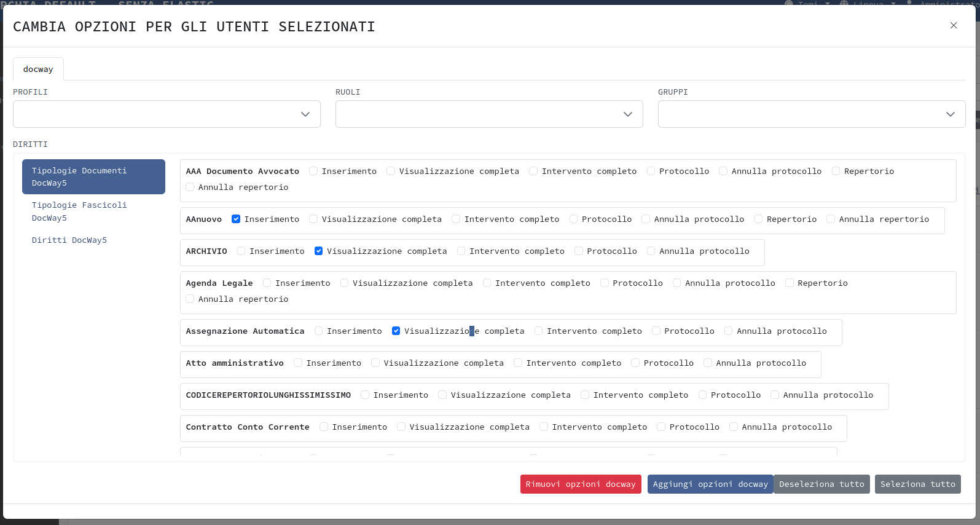Check Repertorio for Agenda Legale
This screenshot has width=980, height=525.
point(790,283)
